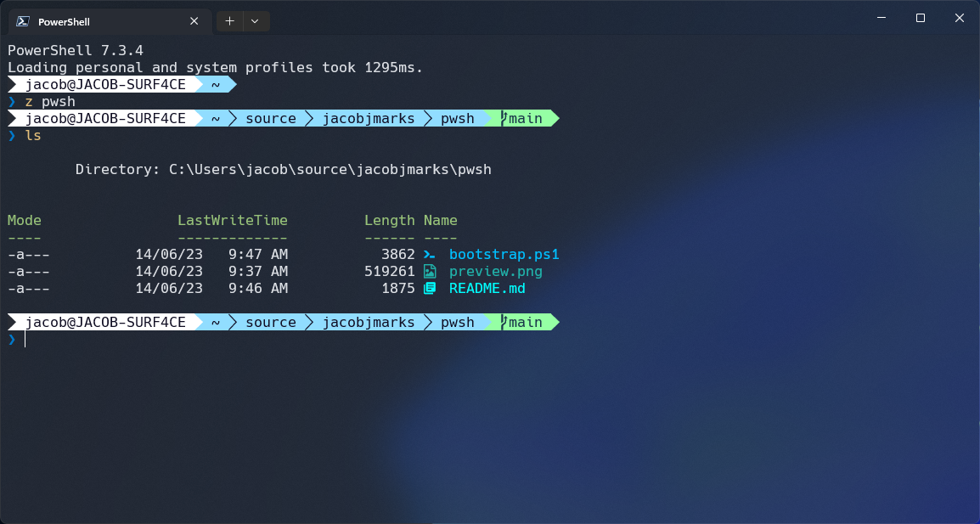Click the 'ls' command text

pyautogui.click(x=33, y=135)
